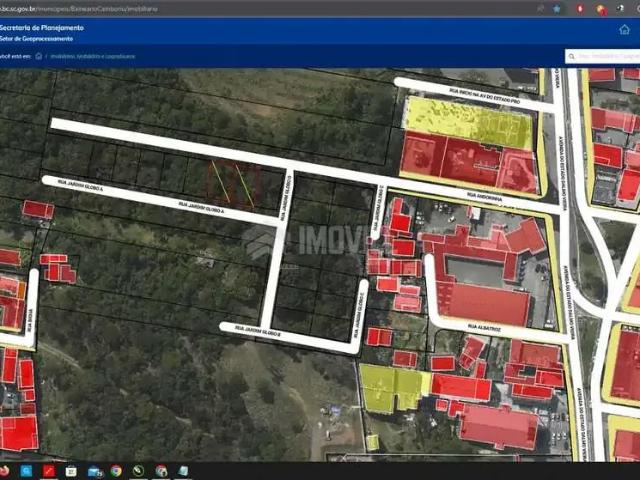This screenshot has width=640, height=480.
Task: Click the Rua Jardim Globo B street label
Action: click(x=258, y=331)
